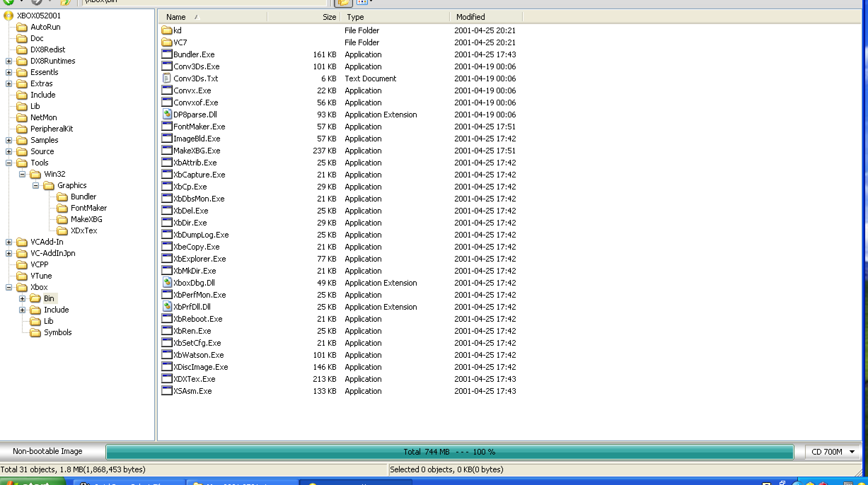Click the AutoRun folder icon in tree

coord(22,27)
